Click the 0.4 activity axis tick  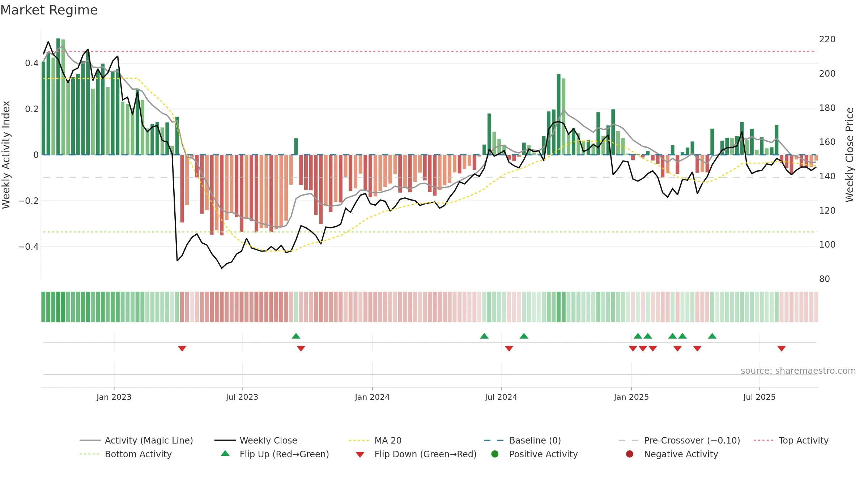coord(32,63)
